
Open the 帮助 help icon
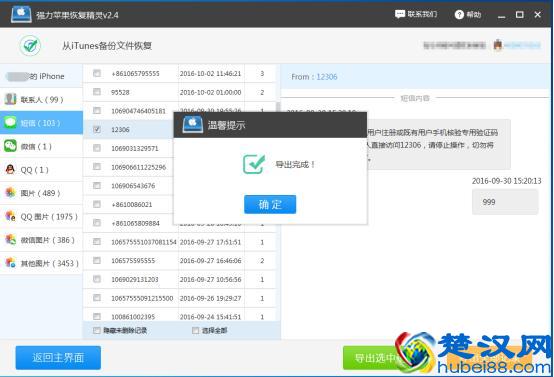pos(459,14)
